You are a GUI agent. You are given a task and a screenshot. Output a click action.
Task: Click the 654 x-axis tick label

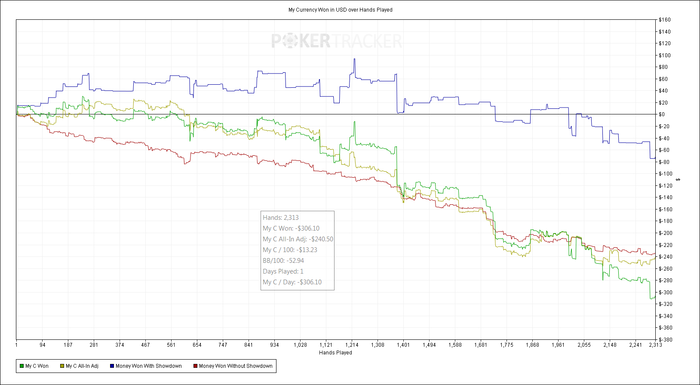(197, 345)
